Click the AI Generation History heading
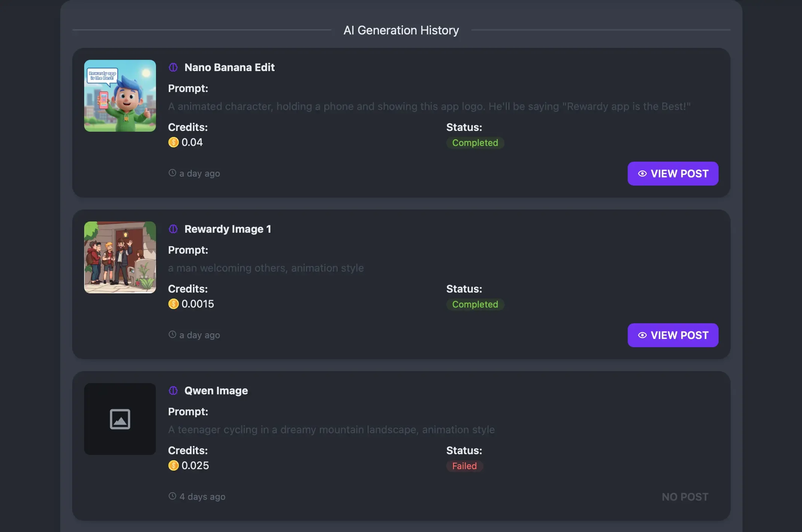Image resolution: width=802 pixels, height=532 pixels. coord(401,30)
